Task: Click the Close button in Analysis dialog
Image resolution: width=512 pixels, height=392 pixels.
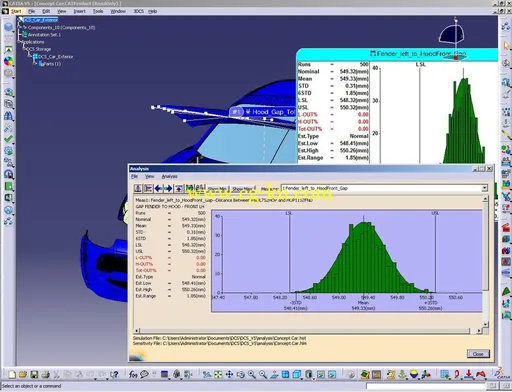Action: (478, 354)
